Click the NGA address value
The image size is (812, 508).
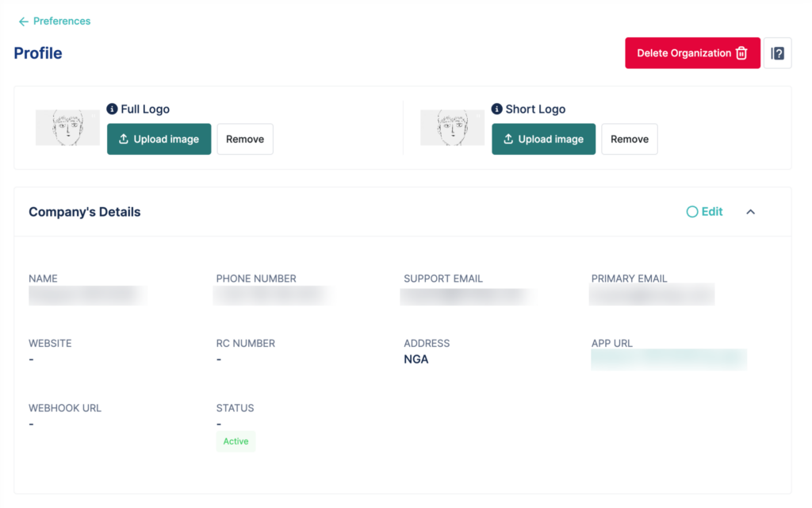pos(416,360)
